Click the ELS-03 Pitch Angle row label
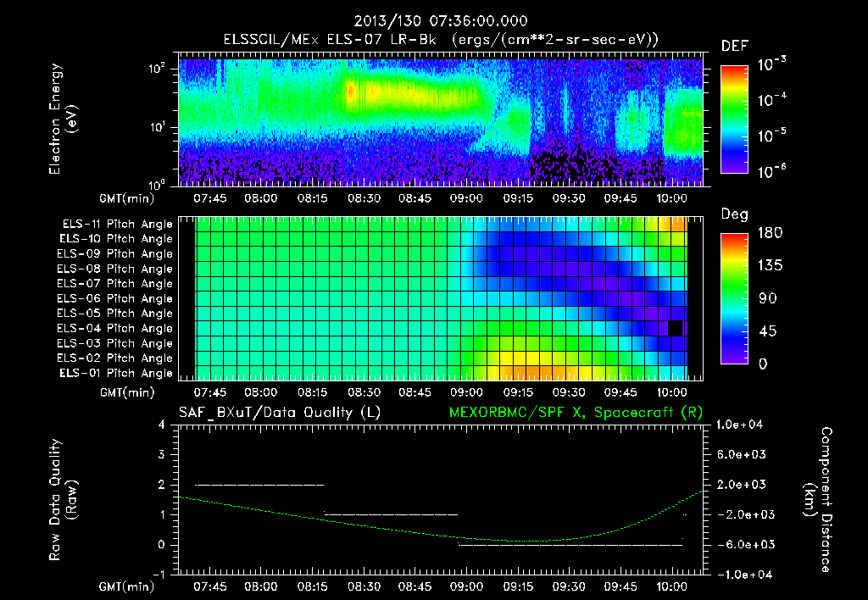The height and width of the screenshot is (600, 868). coord(115,344)
